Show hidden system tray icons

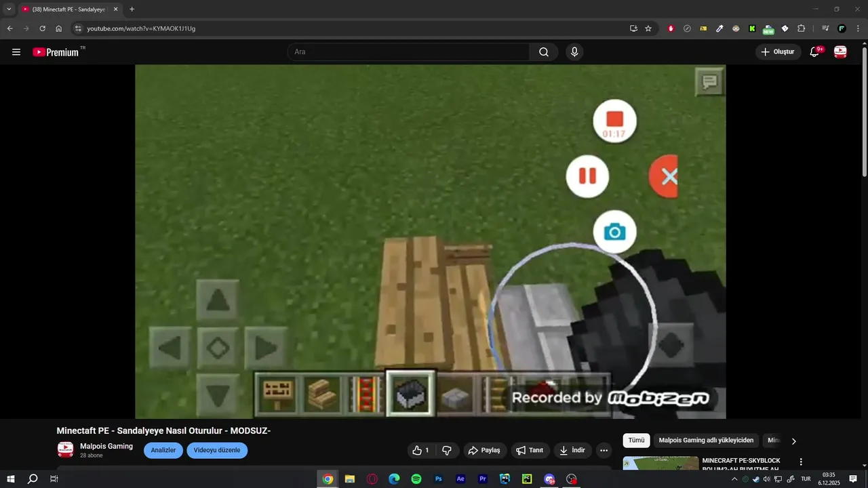(734, 479)
